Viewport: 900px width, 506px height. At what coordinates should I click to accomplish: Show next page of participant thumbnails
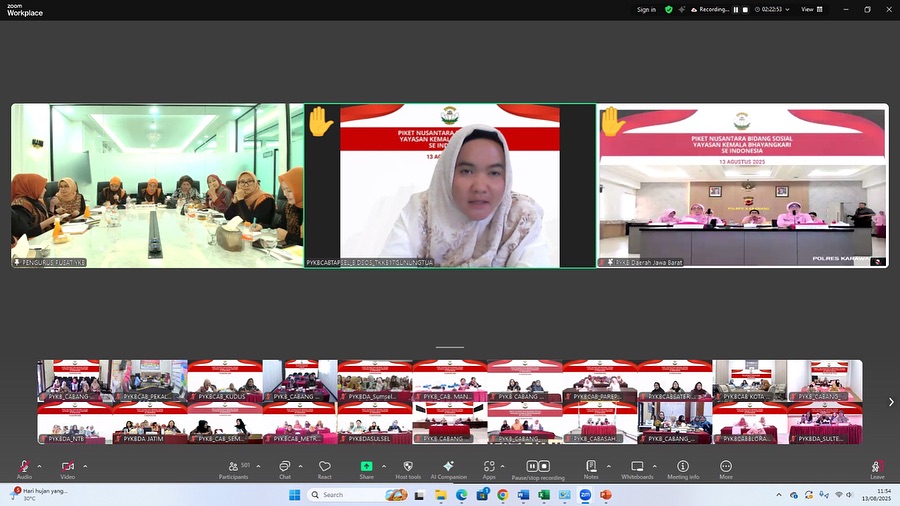coord(891,402)
